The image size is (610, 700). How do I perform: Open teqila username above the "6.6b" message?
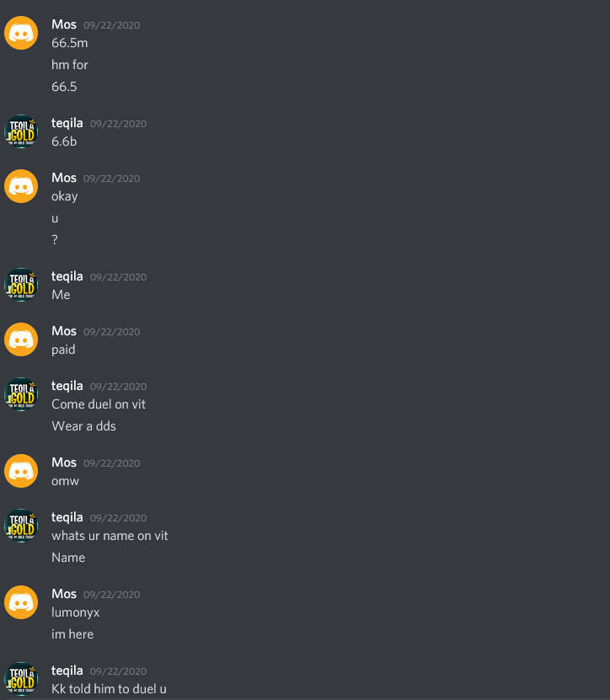pyautogui.click(x=67, y=123)
